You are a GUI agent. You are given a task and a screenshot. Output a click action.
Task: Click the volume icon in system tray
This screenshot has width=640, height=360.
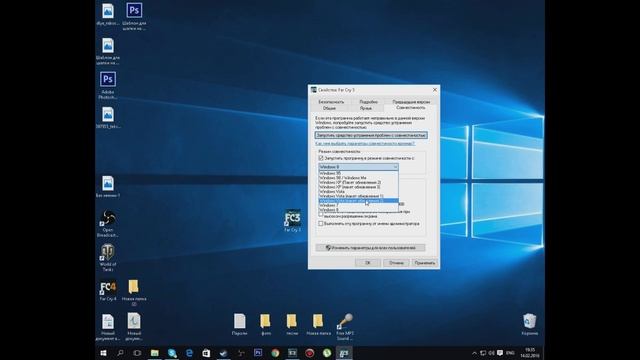coord(491,353)
